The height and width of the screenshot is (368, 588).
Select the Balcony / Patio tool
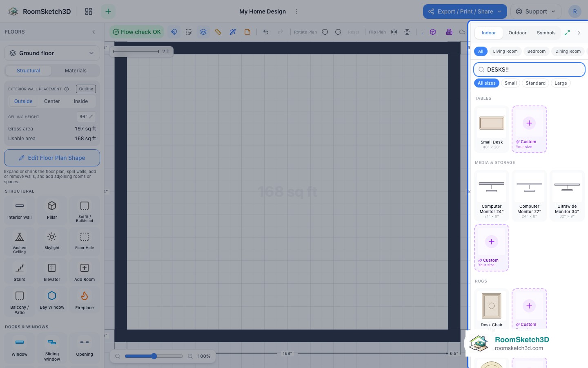click(19, 302)
